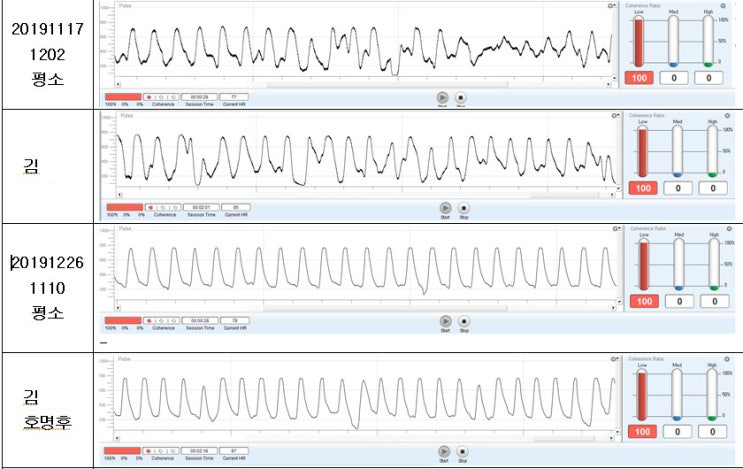Click the Low coherence tube in the 20191117 panel
This screenshot has height=469, width=743.
click(x=639, y=41)
